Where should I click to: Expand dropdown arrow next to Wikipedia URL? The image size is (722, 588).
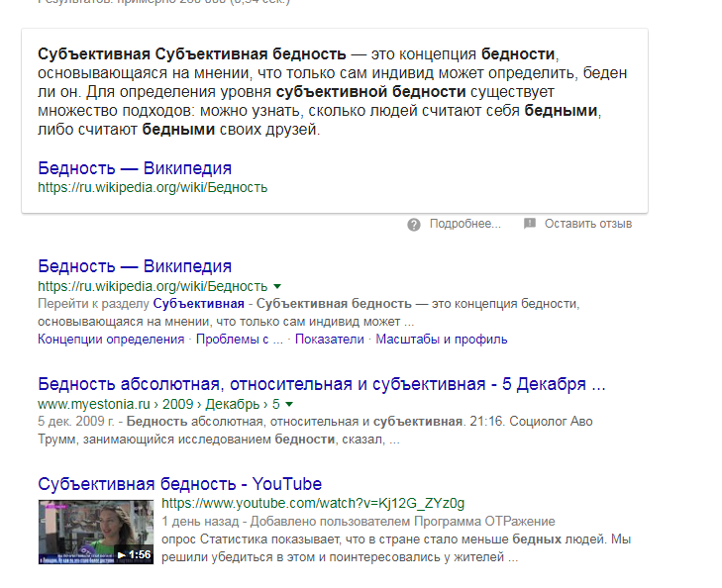(277, 287)
